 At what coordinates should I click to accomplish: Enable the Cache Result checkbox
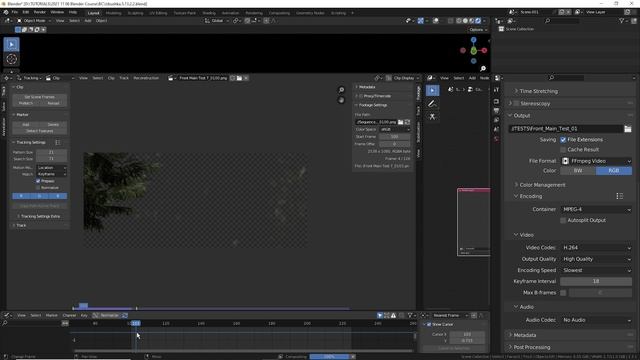563,149
